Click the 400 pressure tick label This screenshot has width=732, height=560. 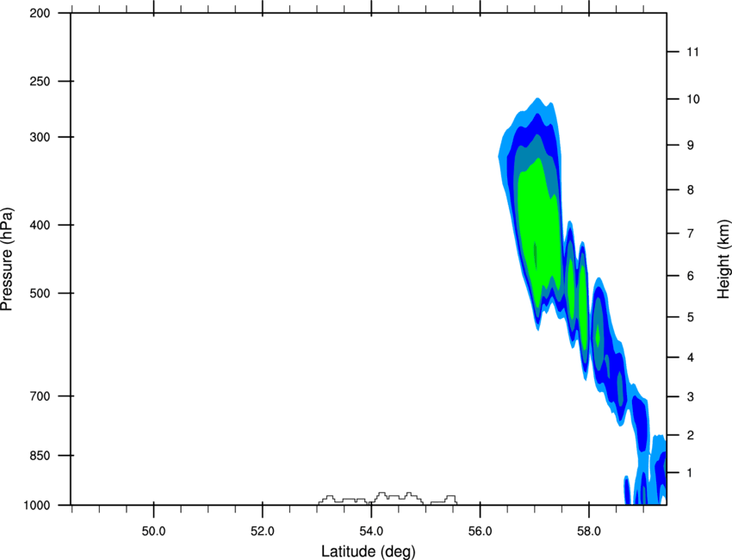(x=40, y=225)
